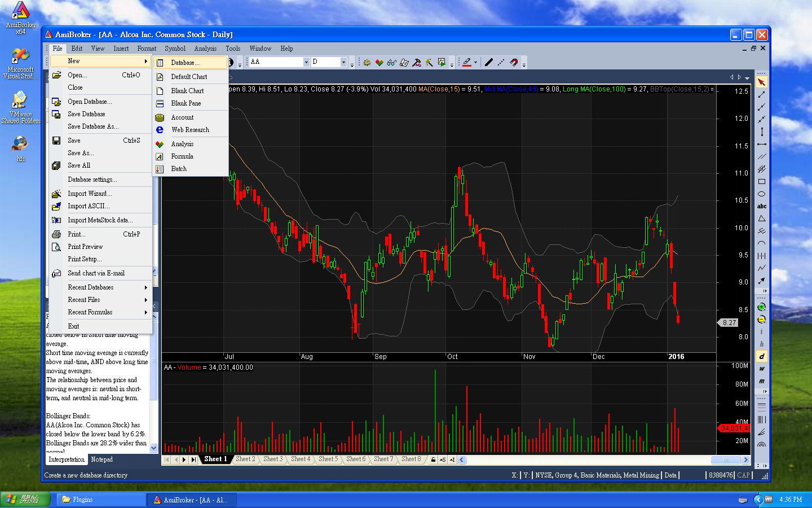
Task: Switch chart to weekly interval 'w'
Action: pyautogui.click(x=762, y=369)
